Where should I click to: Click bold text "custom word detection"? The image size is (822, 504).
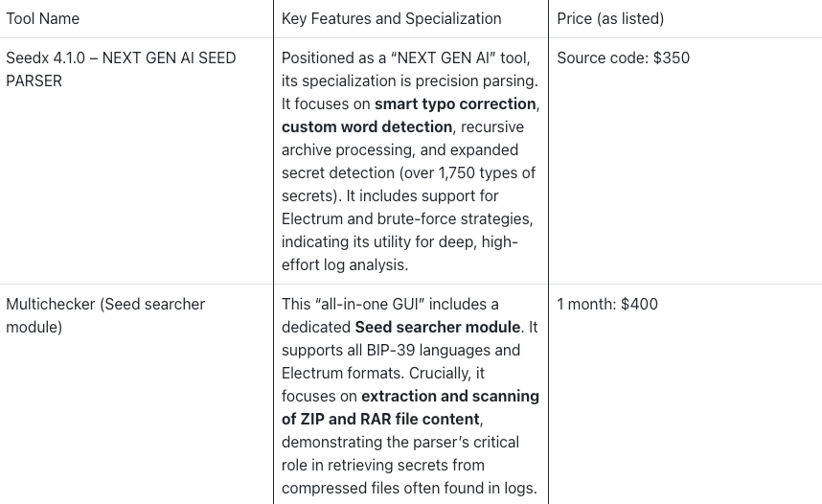367,126
